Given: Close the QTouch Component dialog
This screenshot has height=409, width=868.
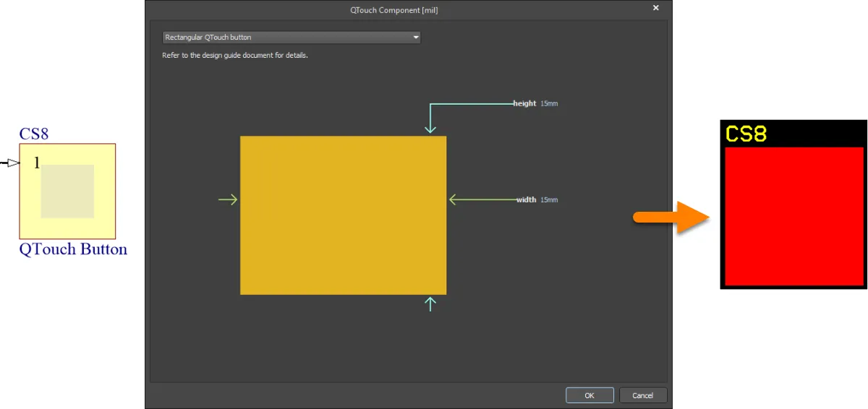Looking at the screenshot, I should pyautogui.click(x=656, y=8).
